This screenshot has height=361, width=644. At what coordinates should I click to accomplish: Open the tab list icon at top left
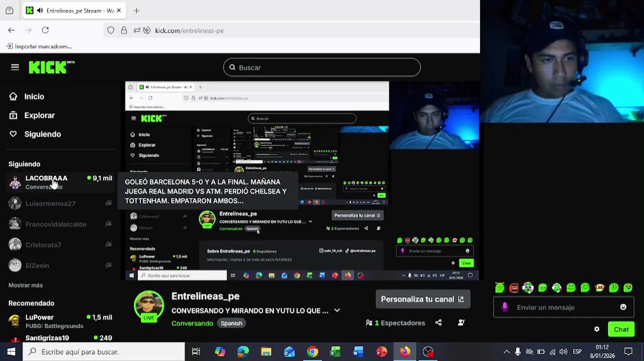pyautogui.click(x=9, y=11)
